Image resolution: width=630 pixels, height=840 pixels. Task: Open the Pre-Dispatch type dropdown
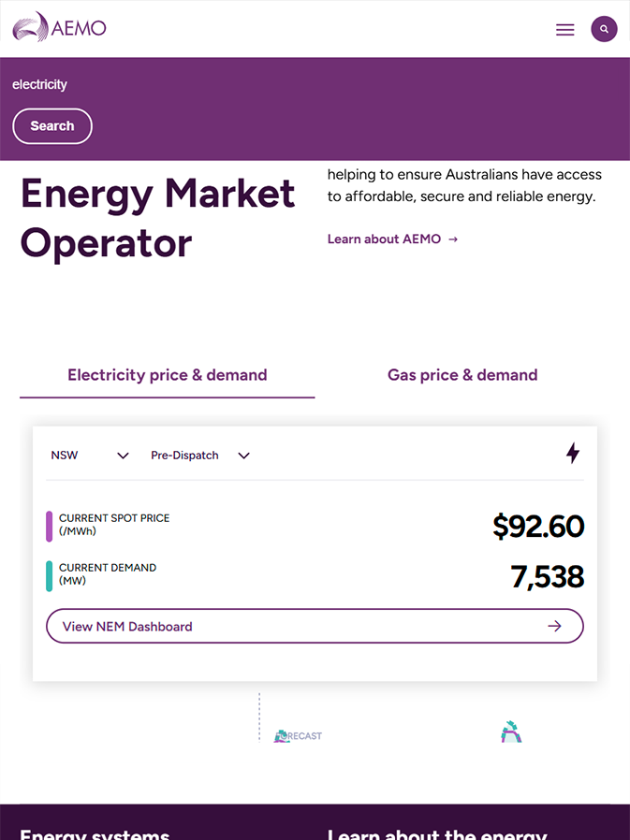[200, 456]
